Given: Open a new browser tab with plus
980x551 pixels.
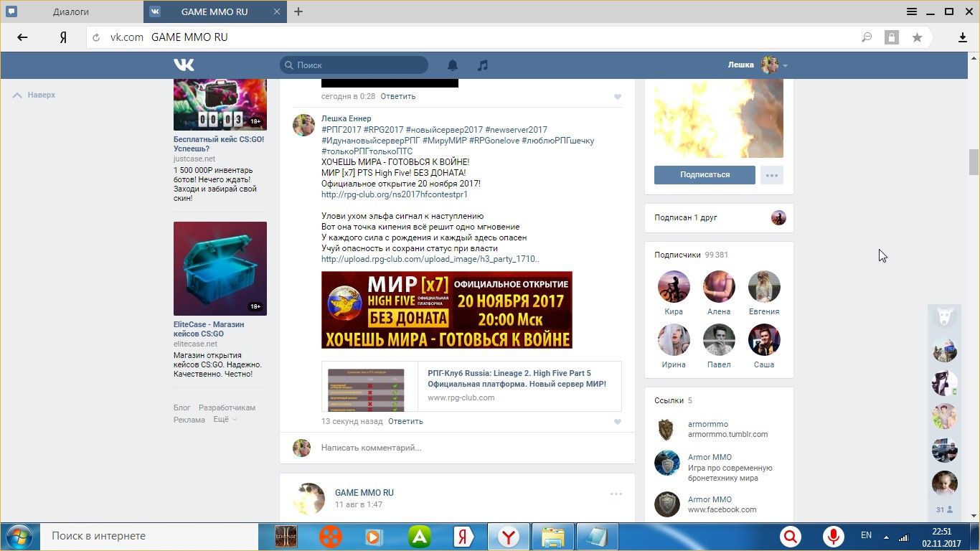Looking at the screenshot, I should click(x=298, y=11).
